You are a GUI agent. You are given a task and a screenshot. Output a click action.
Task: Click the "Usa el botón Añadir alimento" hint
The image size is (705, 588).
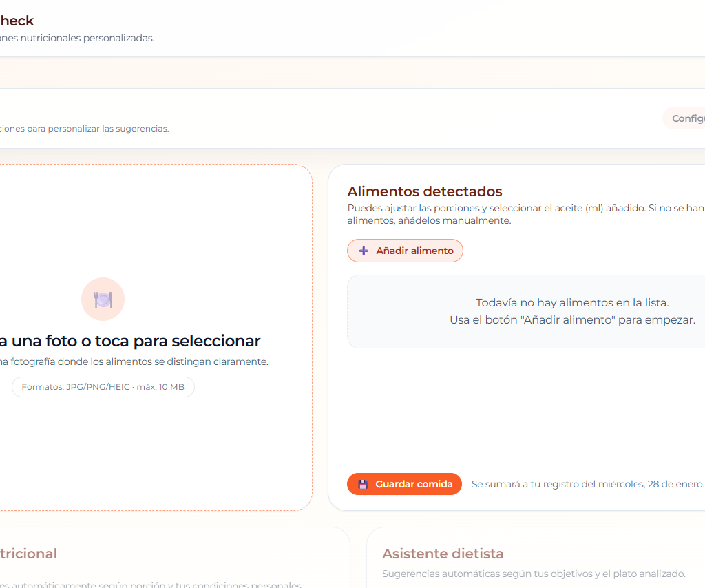pyautogui.click(x=572, y=320)
